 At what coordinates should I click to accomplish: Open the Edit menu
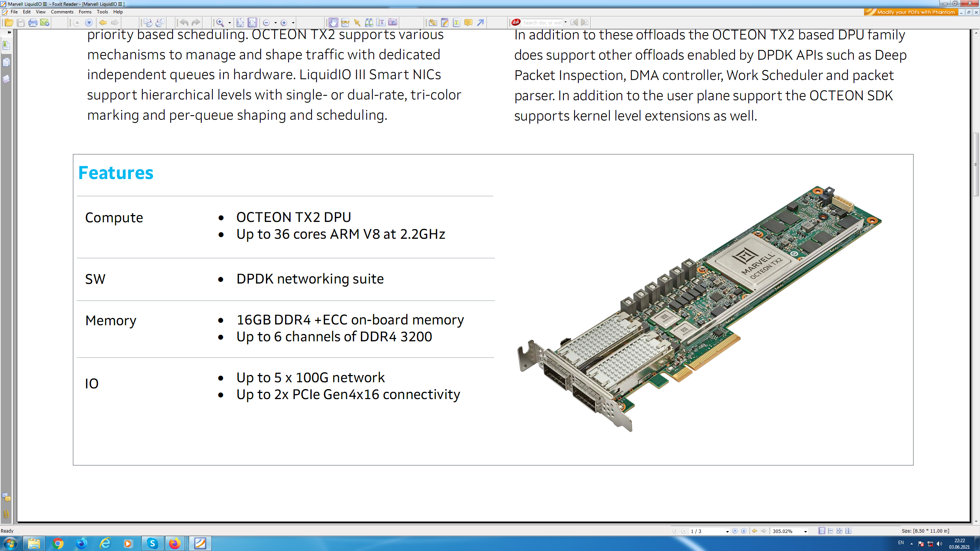point(27,12)
